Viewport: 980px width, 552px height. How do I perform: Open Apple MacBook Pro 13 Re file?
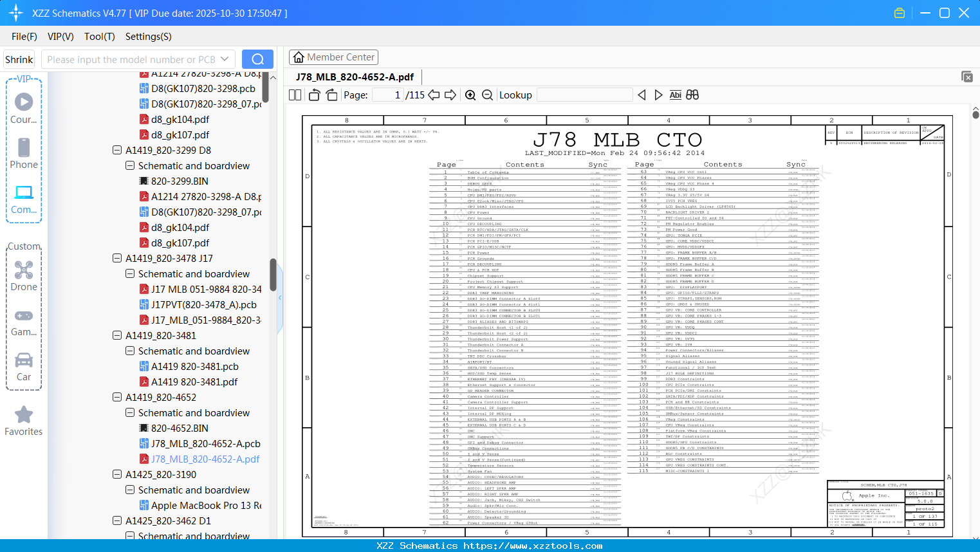click(206, 506)
